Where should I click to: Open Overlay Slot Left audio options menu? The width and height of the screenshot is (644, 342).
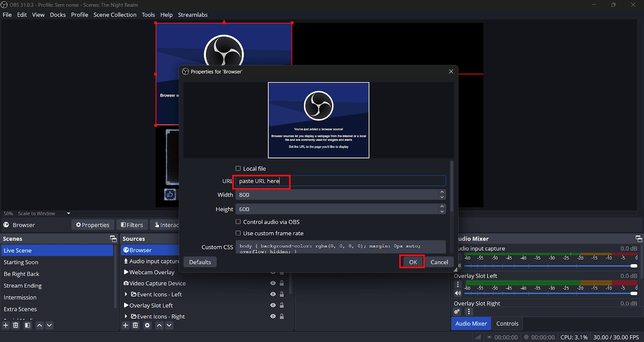pos(458,284)
